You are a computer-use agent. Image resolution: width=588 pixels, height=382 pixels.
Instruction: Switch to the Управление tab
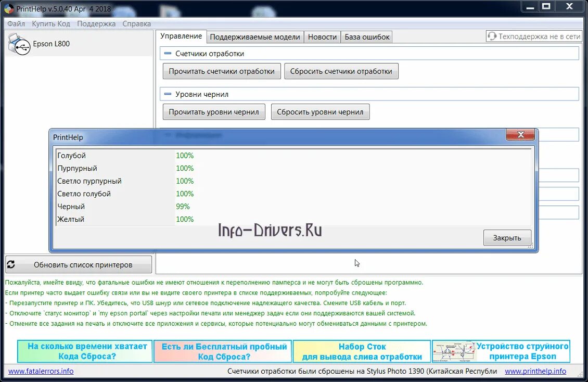[x=181, y=36]
